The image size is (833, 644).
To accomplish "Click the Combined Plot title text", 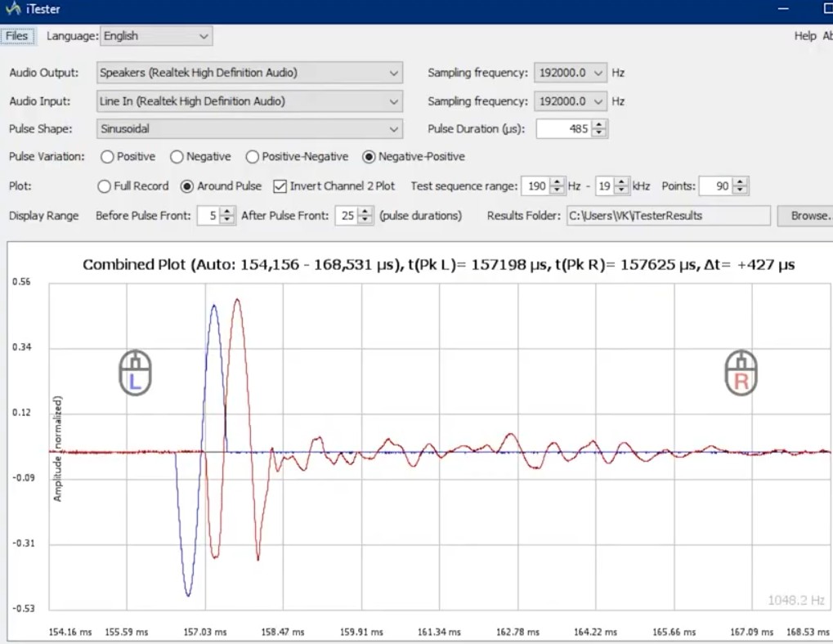I will [x=438, y=265].
